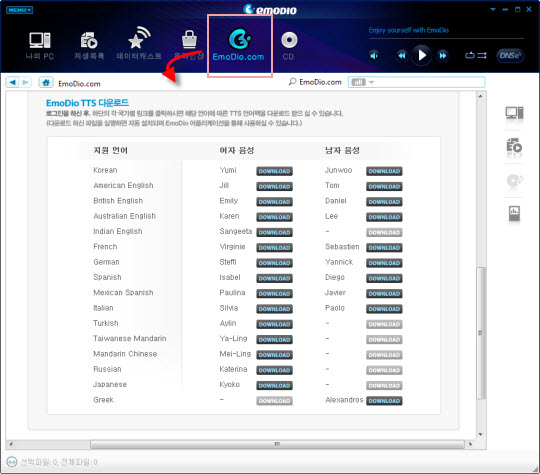
Task: Skip to the next track
Action: [x=443, y=55]
